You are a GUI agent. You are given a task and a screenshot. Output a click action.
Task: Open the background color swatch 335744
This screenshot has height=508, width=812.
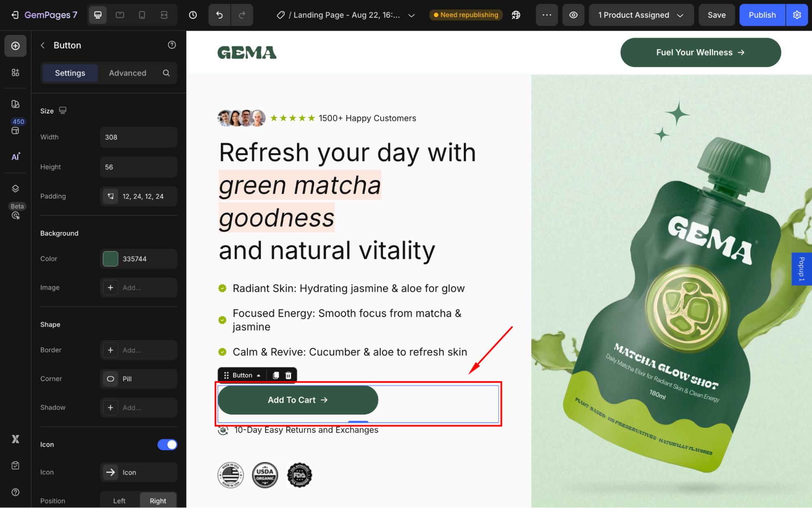(x=110, y=259)
